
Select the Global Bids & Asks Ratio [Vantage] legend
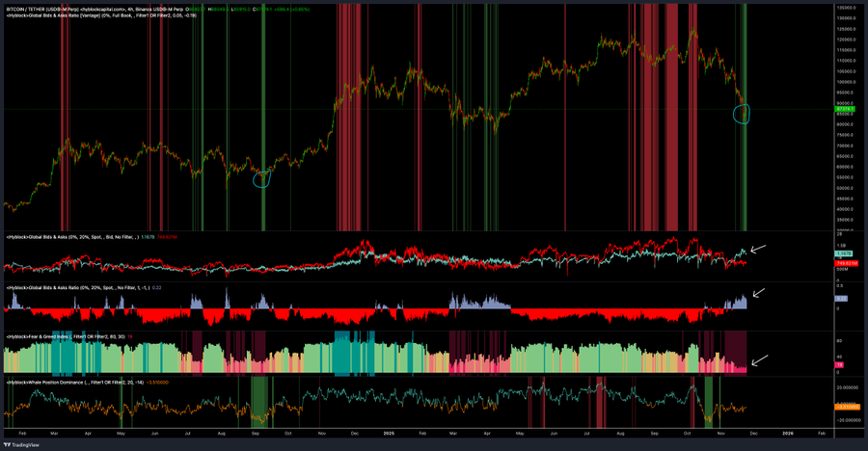[x=101, y=15]
